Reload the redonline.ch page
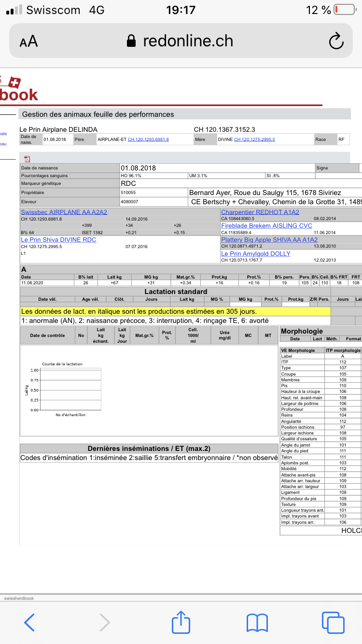The width and height of the screenshot is (362, 644). pos(336,42)
